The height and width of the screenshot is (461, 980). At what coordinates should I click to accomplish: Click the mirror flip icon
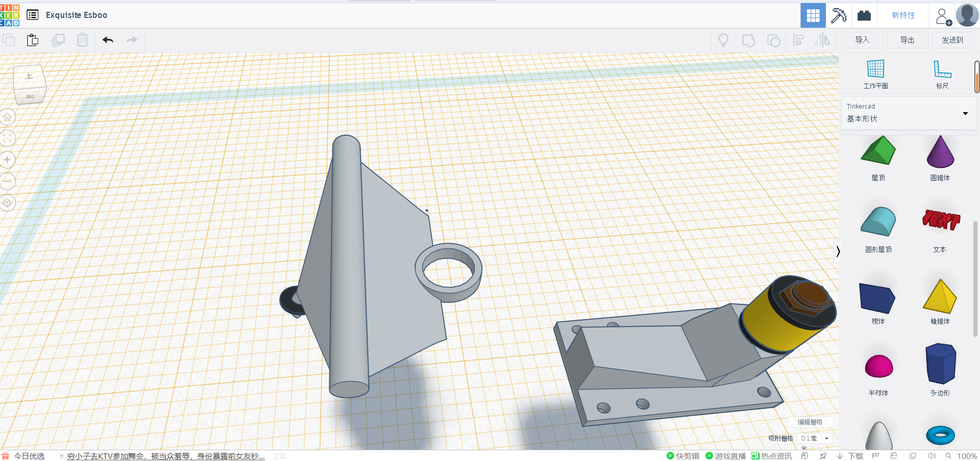point(823,40)
